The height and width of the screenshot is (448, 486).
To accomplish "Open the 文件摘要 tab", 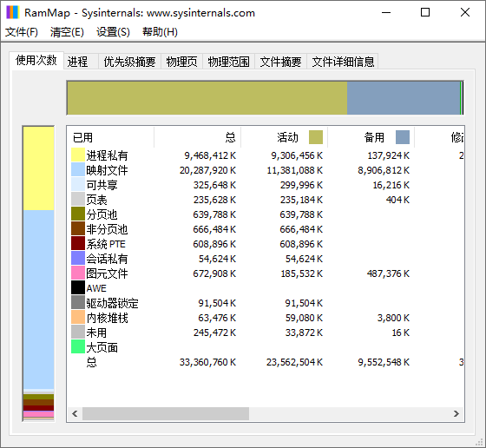I will (x=280, y=62).
